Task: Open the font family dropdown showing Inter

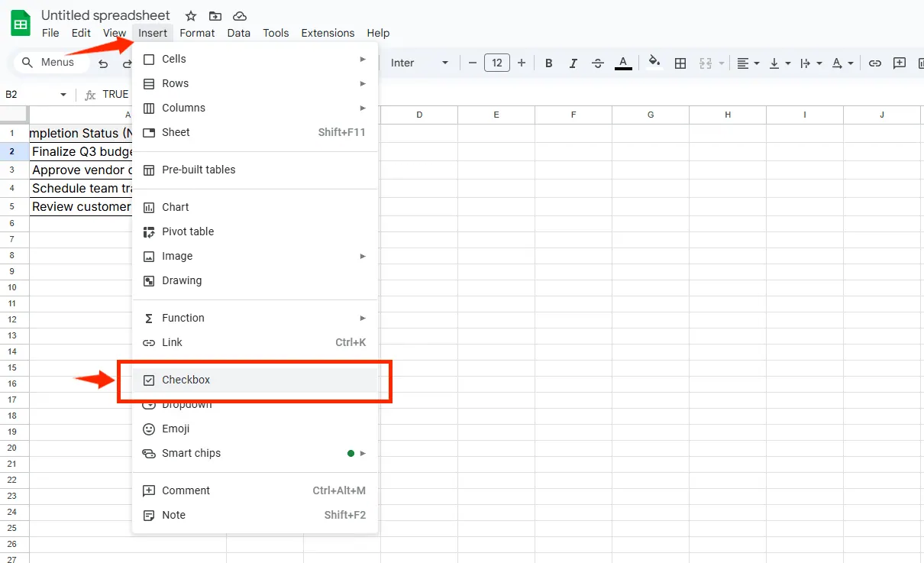Action: point(419,63)
